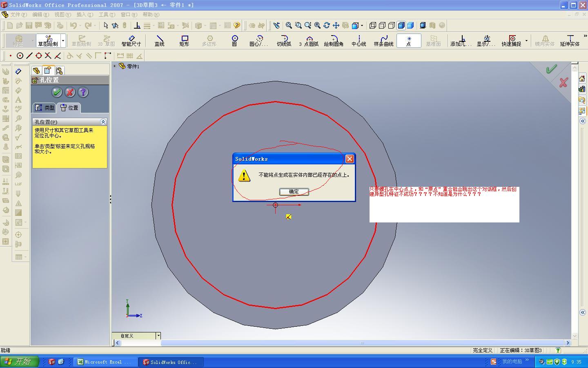Click the Centerpoint Arc (圆心/...) tool
The width and height of the screenshot is (588, 368).
259,41
